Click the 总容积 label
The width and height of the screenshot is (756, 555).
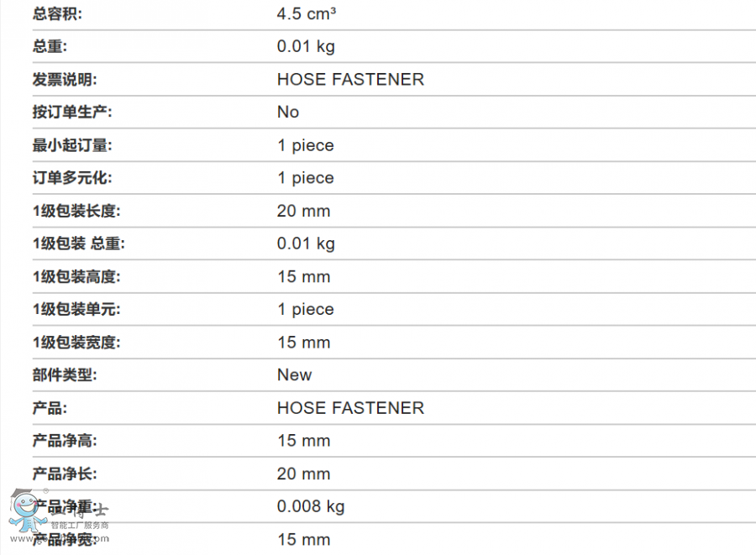point(58,14)
